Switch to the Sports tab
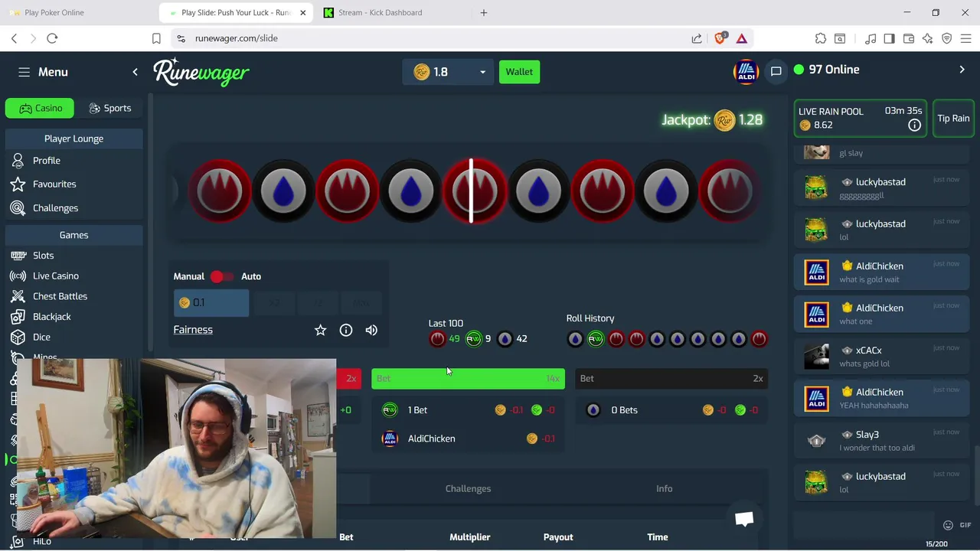Screen dimensions: 980x551 point(110,108)
